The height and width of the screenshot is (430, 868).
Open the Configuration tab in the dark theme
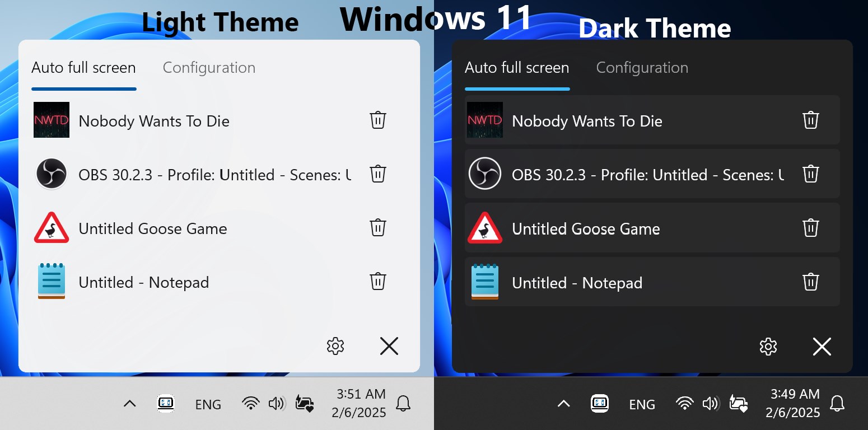(642, 67)
